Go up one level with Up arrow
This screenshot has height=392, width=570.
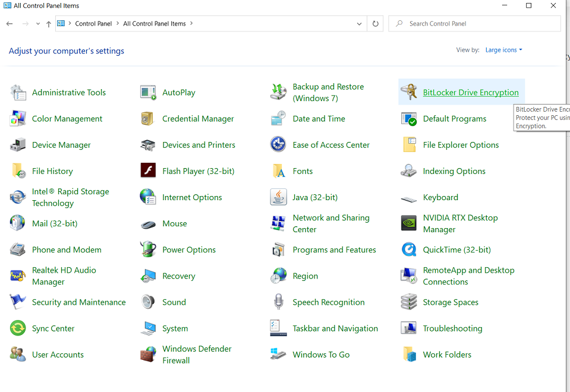point(48,24)
